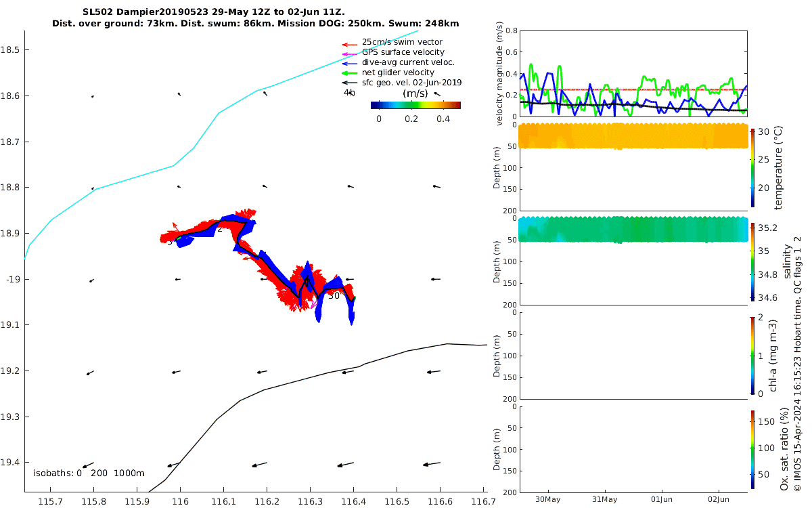Click the '(m/s)' label above map colorbar
This screenshot has width=812, height=508.
415,93
